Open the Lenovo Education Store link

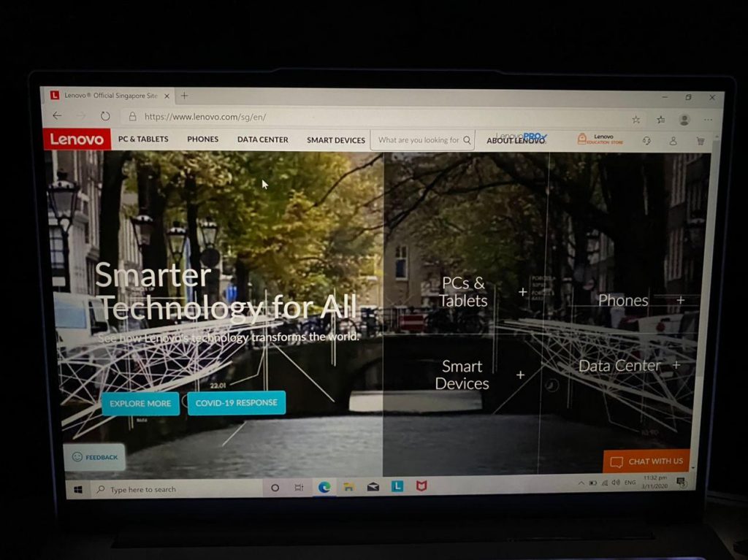(x=600, y=139)
